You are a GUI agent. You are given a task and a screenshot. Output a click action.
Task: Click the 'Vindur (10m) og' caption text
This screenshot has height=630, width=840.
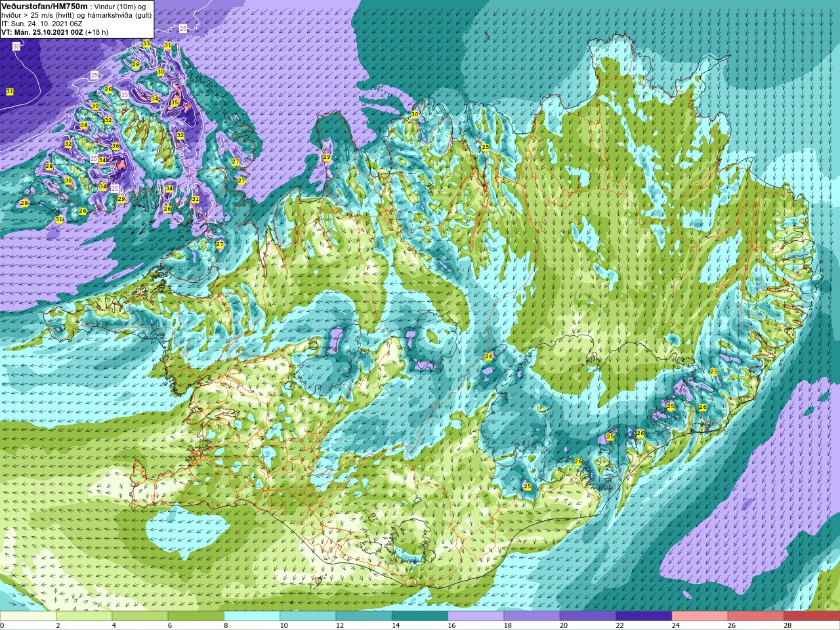(119, 7)
